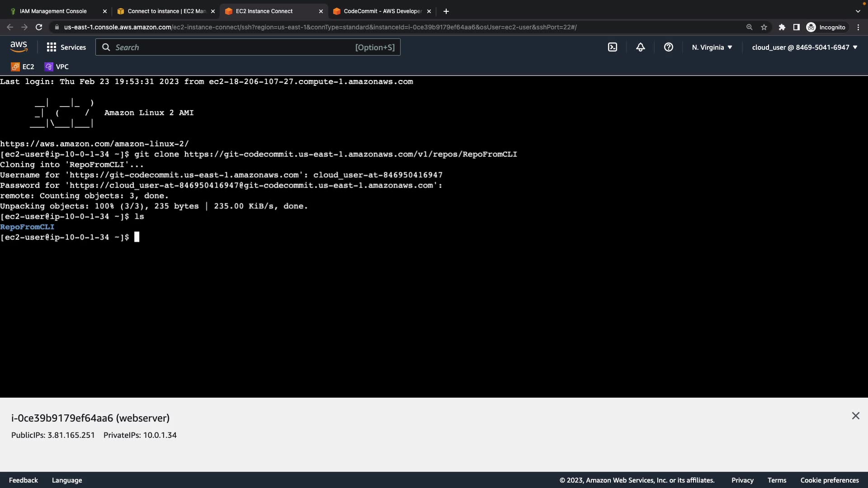Image resolution: width=868 pixels, height=488 pixels.
Task: Click the Feedback link in the footer
Action: point(24,480)
